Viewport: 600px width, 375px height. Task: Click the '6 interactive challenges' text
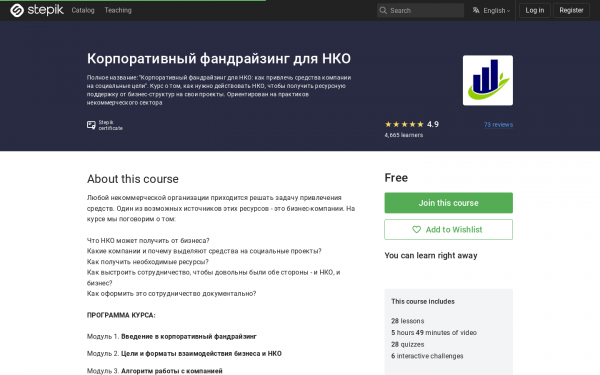[x=427, y=356]
